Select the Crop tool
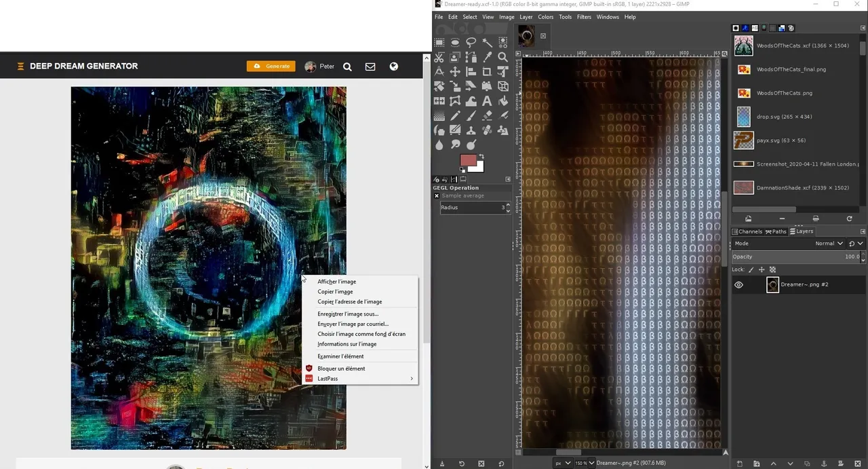The width and height of the screenshot is (868, 469). [487, 72]
